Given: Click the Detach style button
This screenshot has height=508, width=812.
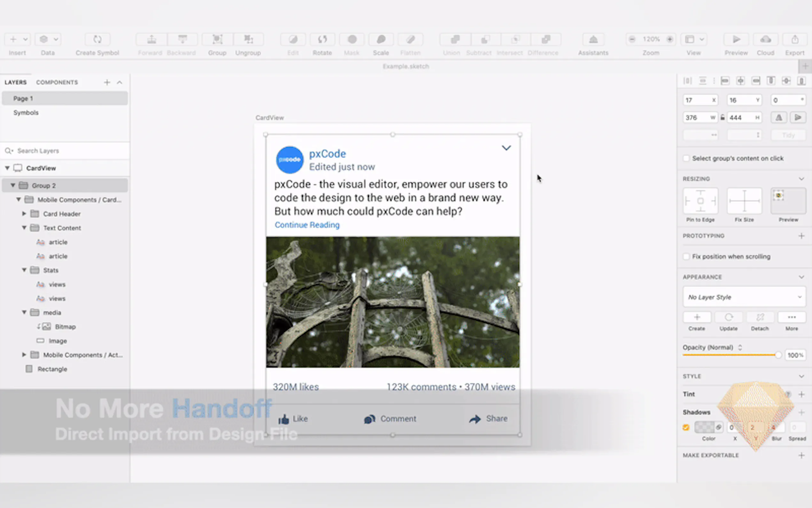Looking at the screenshot, I should point(760,317).
